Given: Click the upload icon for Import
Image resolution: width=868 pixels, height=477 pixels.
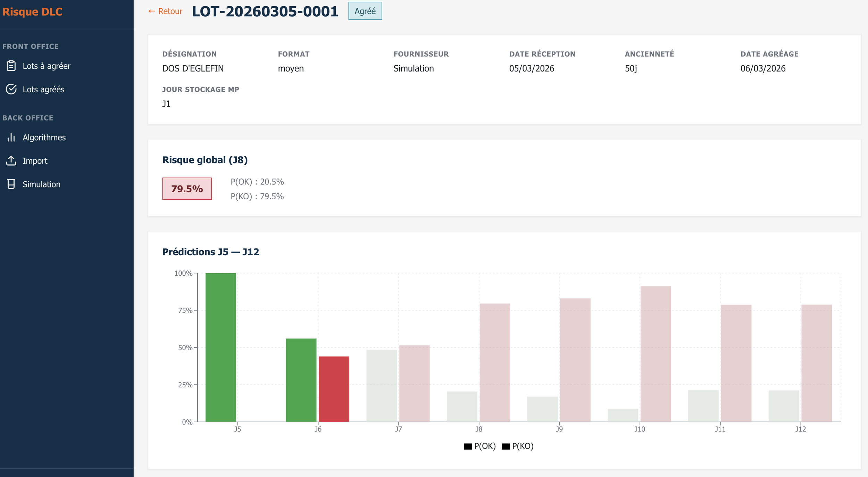Looking at the screenshot, I should pos(11,161).
